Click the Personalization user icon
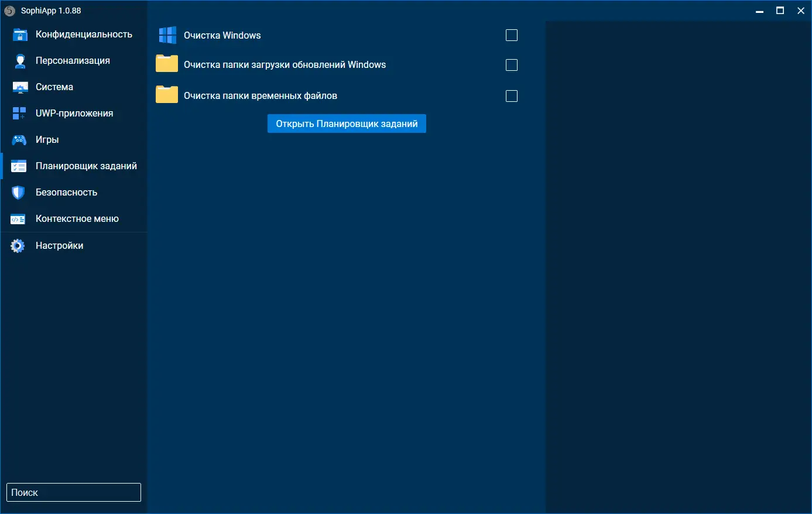812x514 pixels. tap(20, 61)
